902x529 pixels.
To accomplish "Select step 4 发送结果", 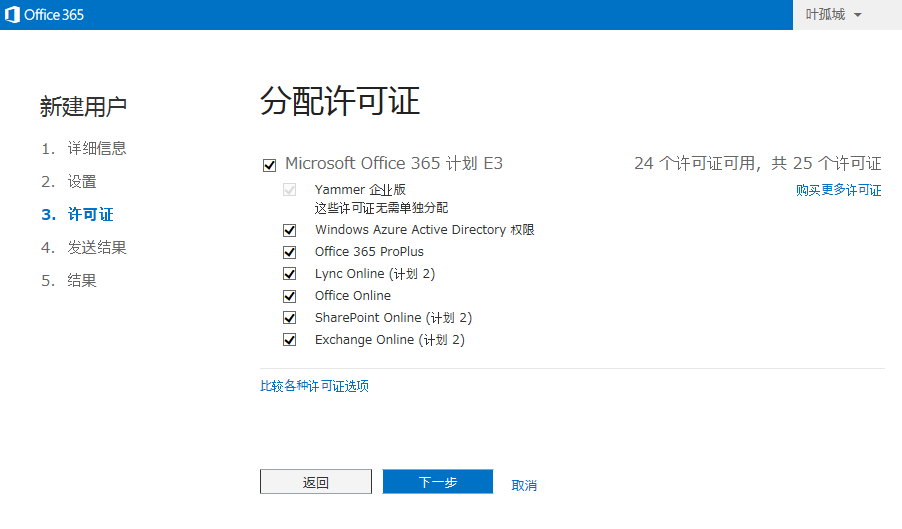I will 96,248.
